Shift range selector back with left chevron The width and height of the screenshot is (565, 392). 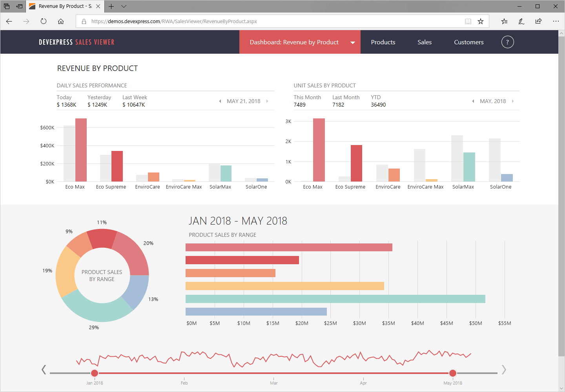tap(44, 369)
